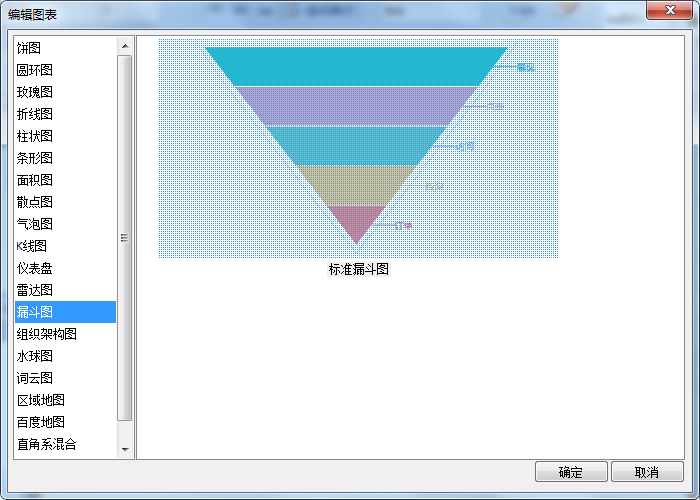700x500 pixels.
Task: Choose 词云图 from the list
Action: (x=35, y=378)
